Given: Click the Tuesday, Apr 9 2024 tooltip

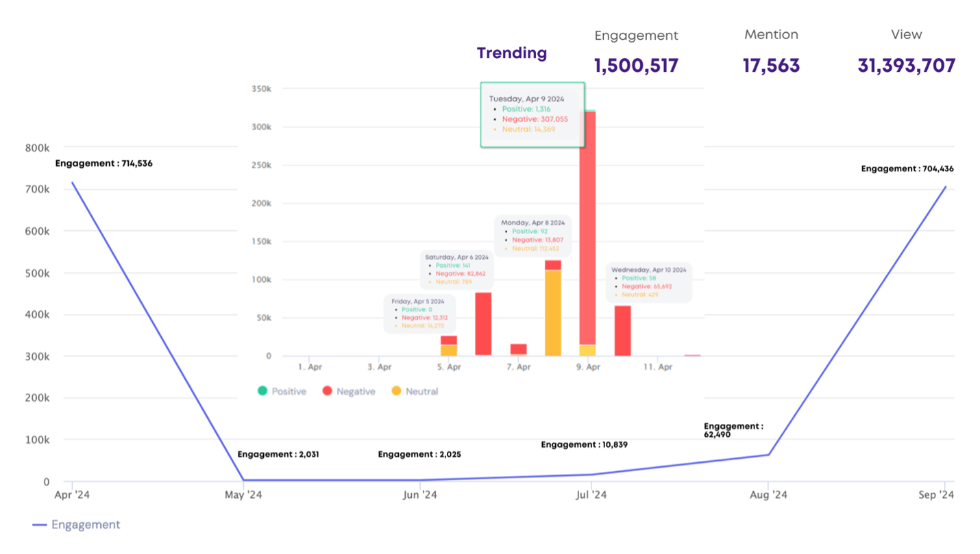Looking at the screenshot, I should point(532,114).
